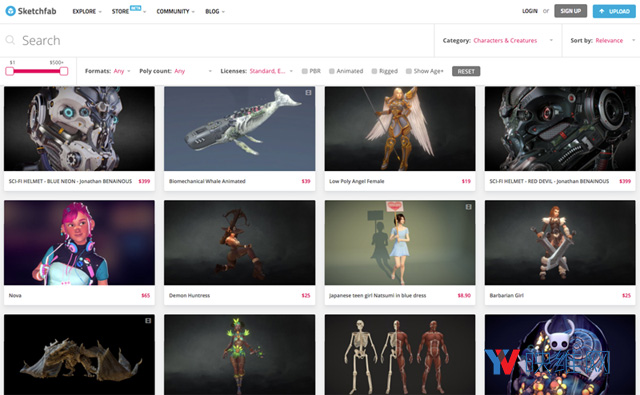Click the animation badge on dragon thumbnail
This screenshot has height=395, width=640.
148,321
